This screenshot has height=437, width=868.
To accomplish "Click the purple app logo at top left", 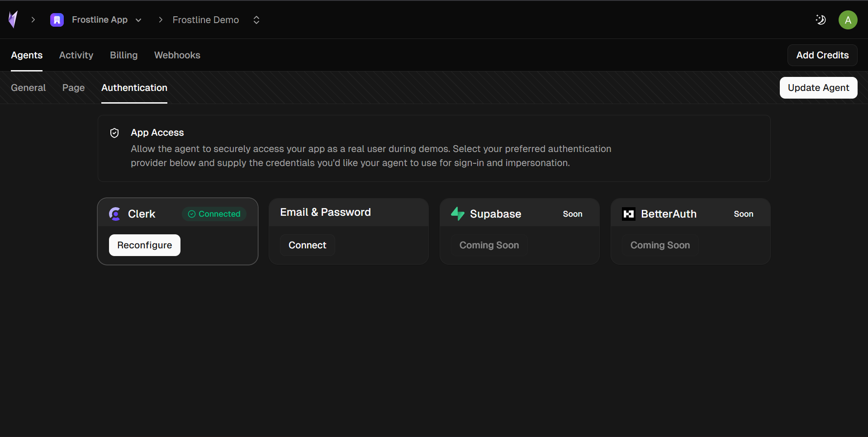I will (13, 19).
